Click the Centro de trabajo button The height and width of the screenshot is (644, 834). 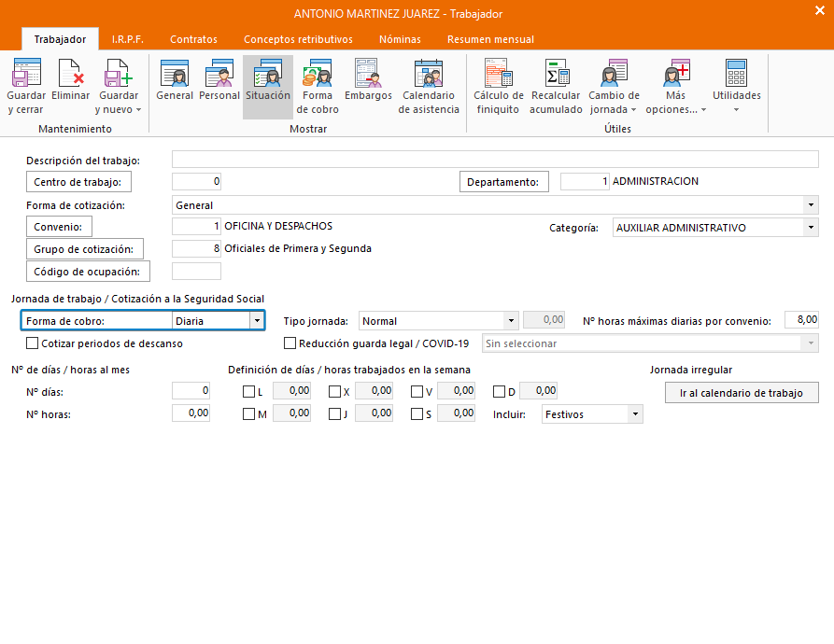(78, 182)
